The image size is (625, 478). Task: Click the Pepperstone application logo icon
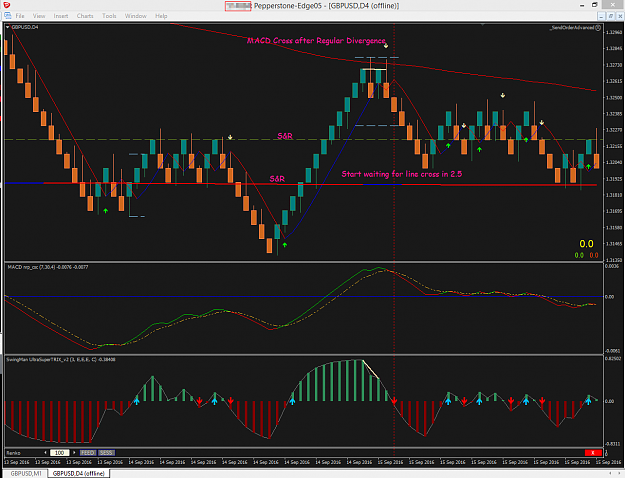6,5
